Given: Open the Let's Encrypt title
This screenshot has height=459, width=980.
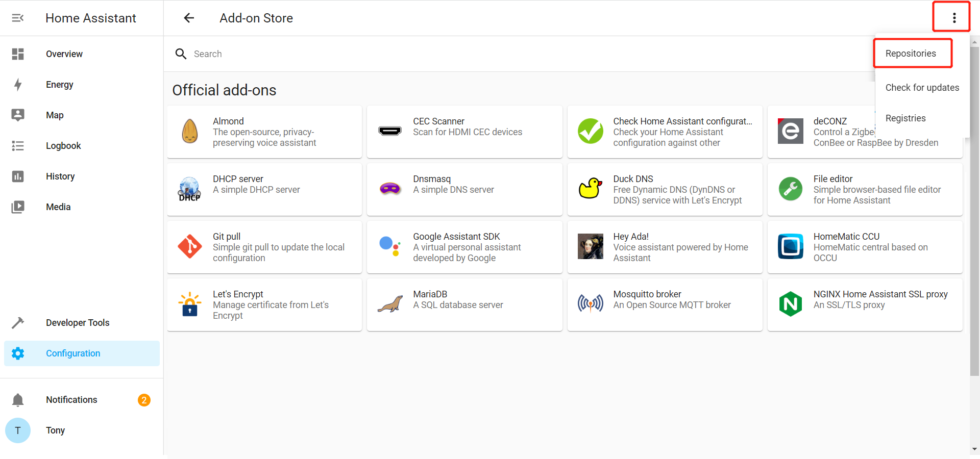Looking at the screenshot, I should click(x=238, y=294).
